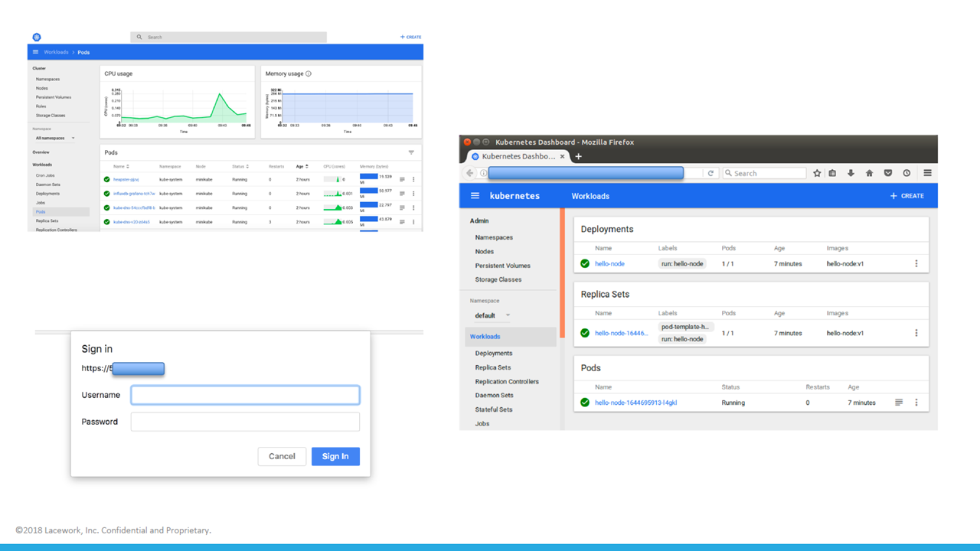Image resolution: width=980 pixels, height=551 pixels.
Task: View logs icon for the hello-node-1644695913-l4gkl pod
Action: pos(899,403)
